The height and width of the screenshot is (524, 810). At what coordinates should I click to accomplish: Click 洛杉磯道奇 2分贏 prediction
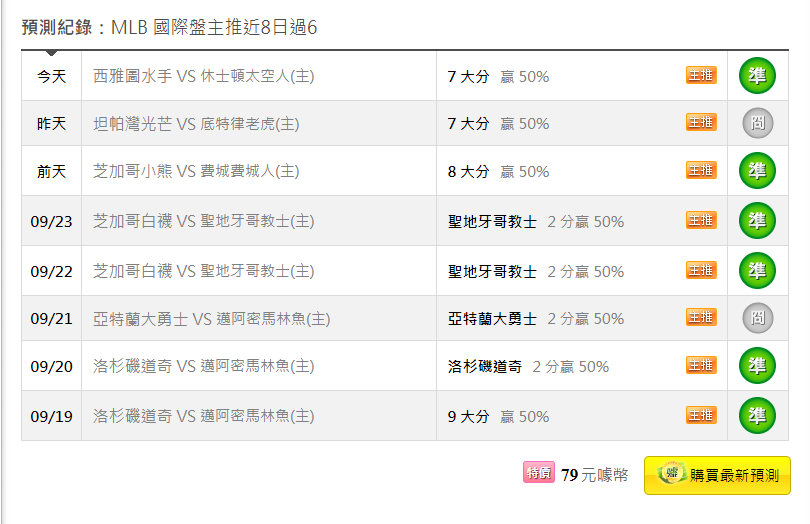pos(528,367)
